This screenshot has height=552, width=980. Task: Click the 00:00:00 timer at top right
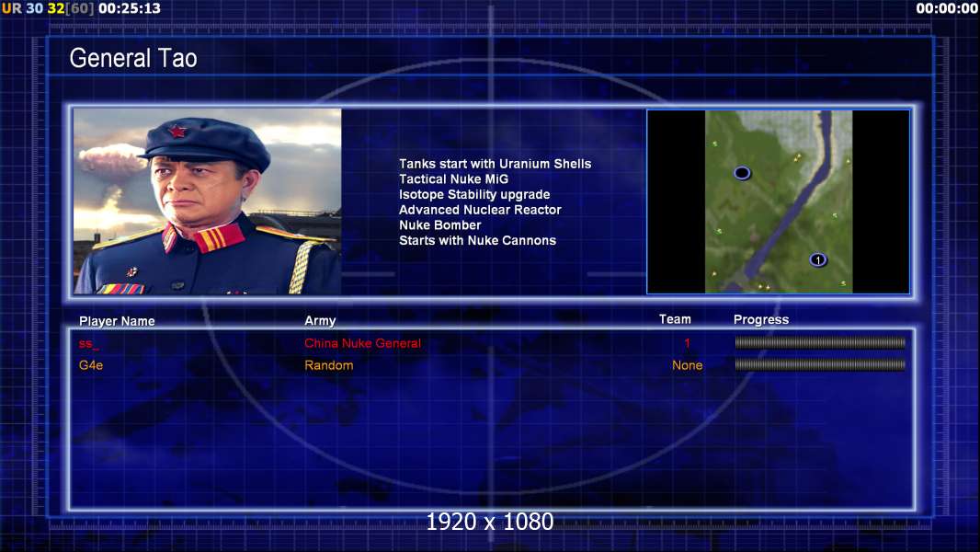[x=947, y=8]
